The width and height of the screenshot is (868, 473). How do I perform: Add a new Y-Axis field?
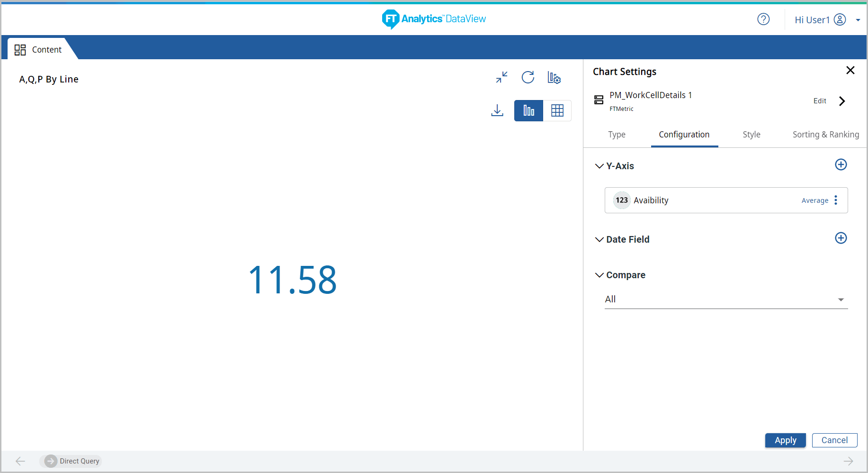841,165
